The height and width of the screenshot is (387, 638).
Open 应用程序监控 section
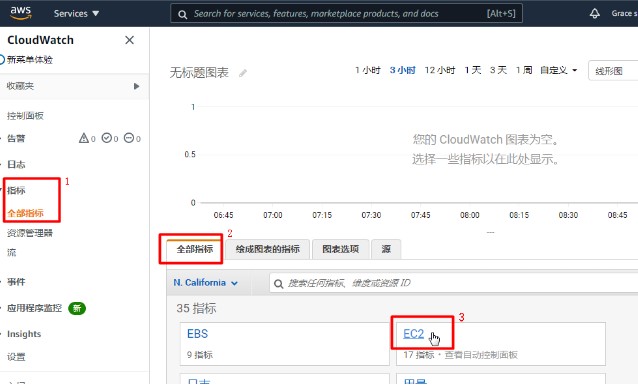[35, 308]
